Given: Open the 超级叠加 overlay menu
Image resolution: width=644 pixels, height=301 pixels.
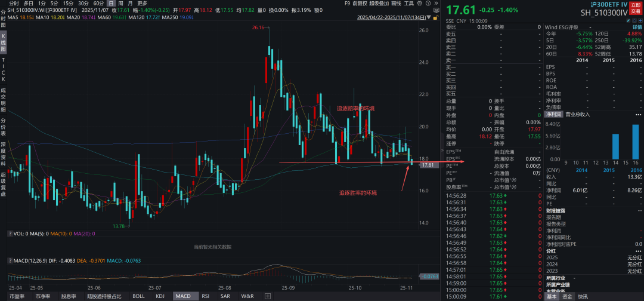Looking at the screenshot, I should click(x=379, y=4).
